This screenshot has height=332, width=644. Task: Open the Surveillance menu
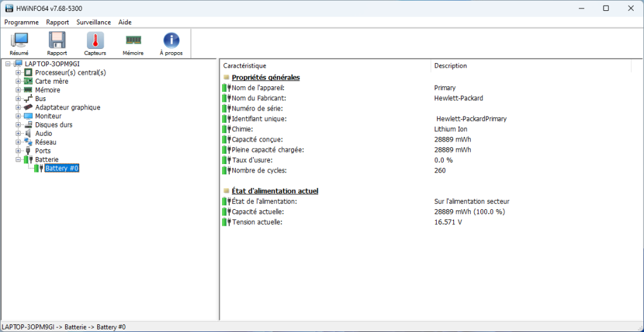click(x=93, y=22)
